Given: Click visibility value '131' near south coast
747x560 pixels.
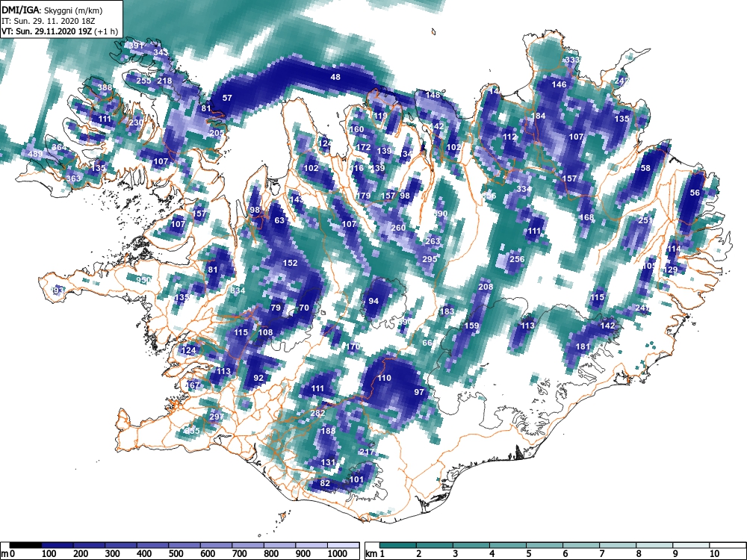Looking at the screenshot, I should point(328,462).
